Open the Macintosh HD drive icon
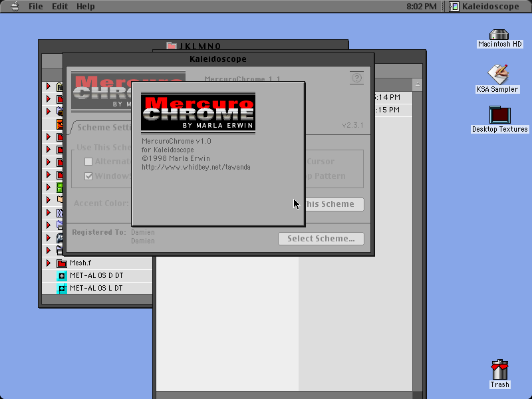532x399 pixels. pos(499,35)
